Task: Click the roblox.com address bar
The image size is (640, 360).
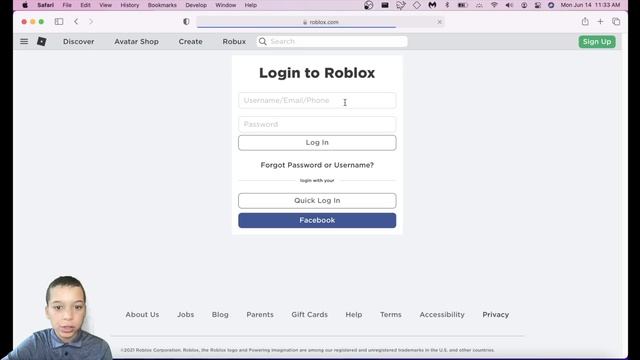Action: coord(320,22)
